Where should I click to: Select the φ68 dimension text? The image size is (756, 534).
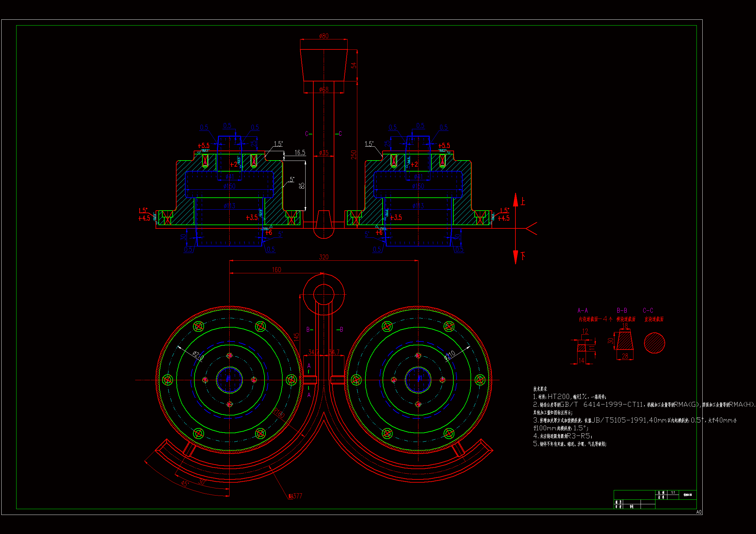click(324, 89)
